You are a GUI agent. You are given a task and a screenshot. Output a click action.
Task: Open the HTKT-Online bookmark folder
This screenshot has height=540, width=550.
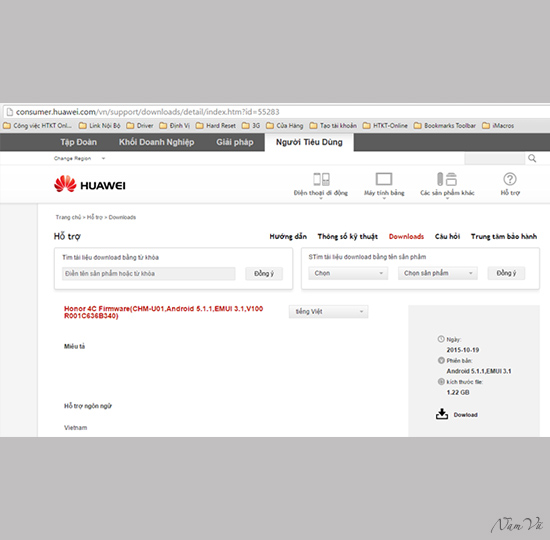coord(385,125)
